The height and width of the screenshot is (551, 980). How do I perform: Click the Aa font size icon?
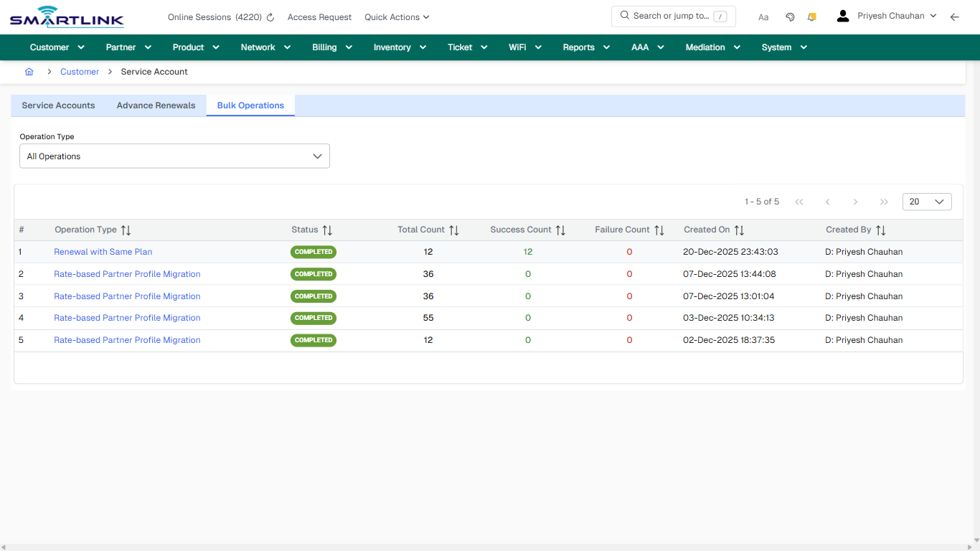click(x=763, y=17)
